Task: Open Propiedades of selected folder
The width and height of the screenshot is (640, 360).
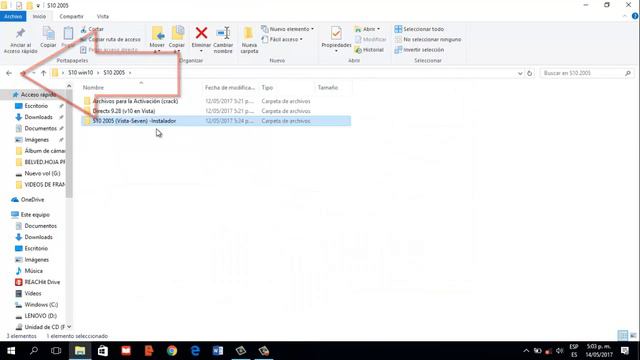Action: point(336,39)
